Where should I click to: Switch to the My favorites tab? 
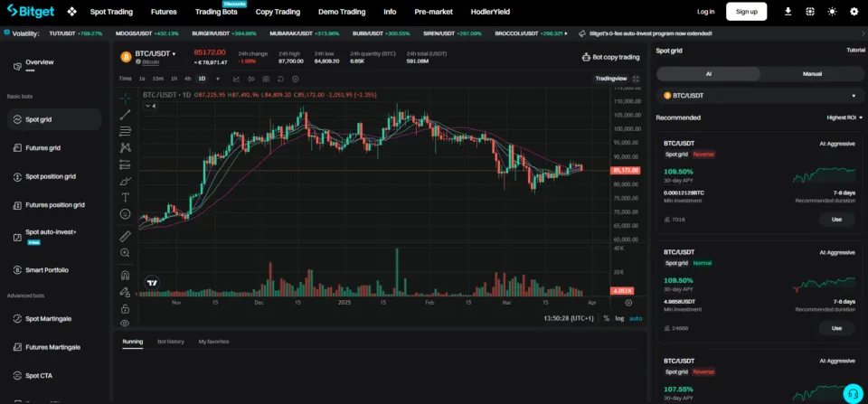[x=213, y=342]
